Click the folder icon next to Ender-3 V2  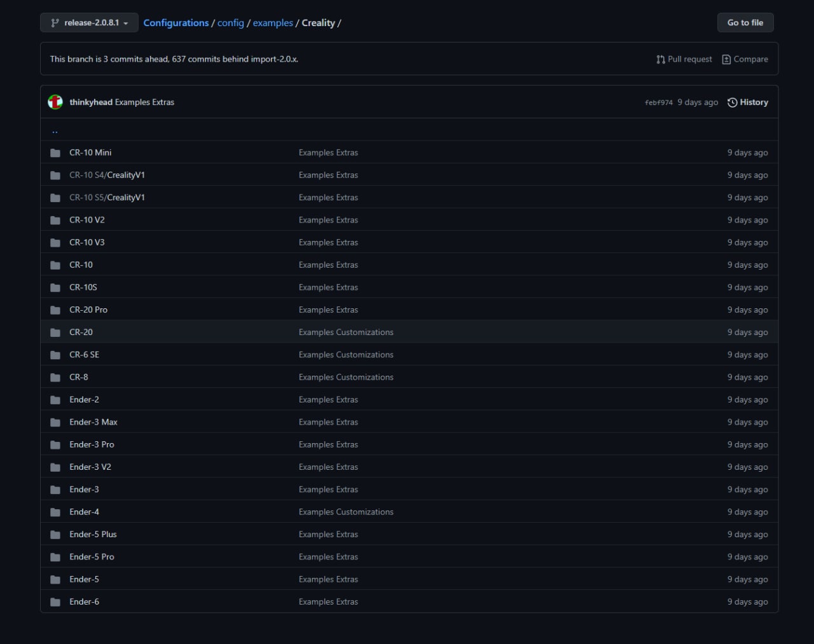pos(55,467)
